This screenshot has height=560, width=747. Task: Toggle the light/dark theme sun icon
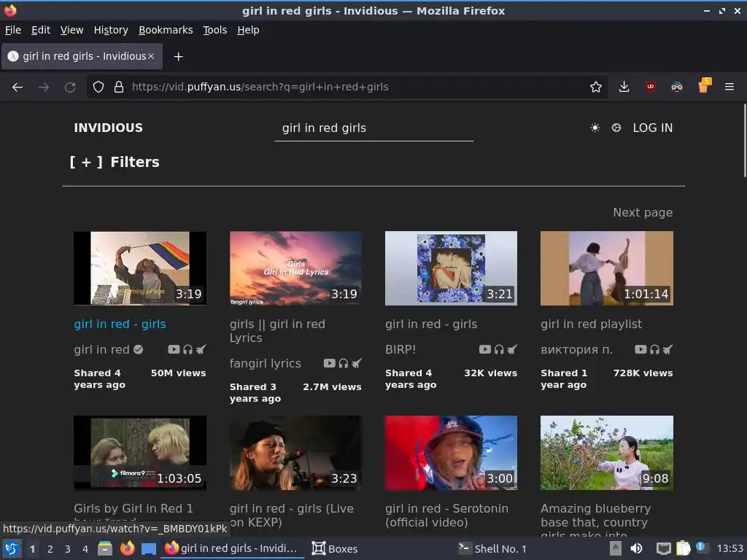tap(595, 128)
